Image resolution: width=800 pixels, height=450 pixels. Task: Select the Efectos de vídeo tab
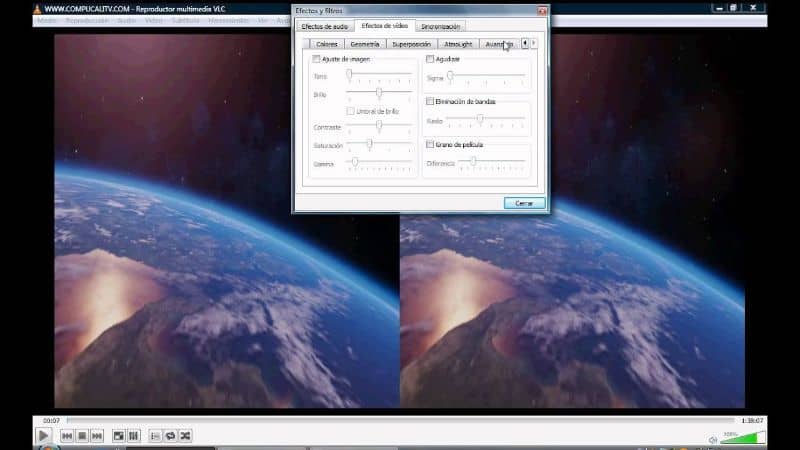tap(385, 26)
